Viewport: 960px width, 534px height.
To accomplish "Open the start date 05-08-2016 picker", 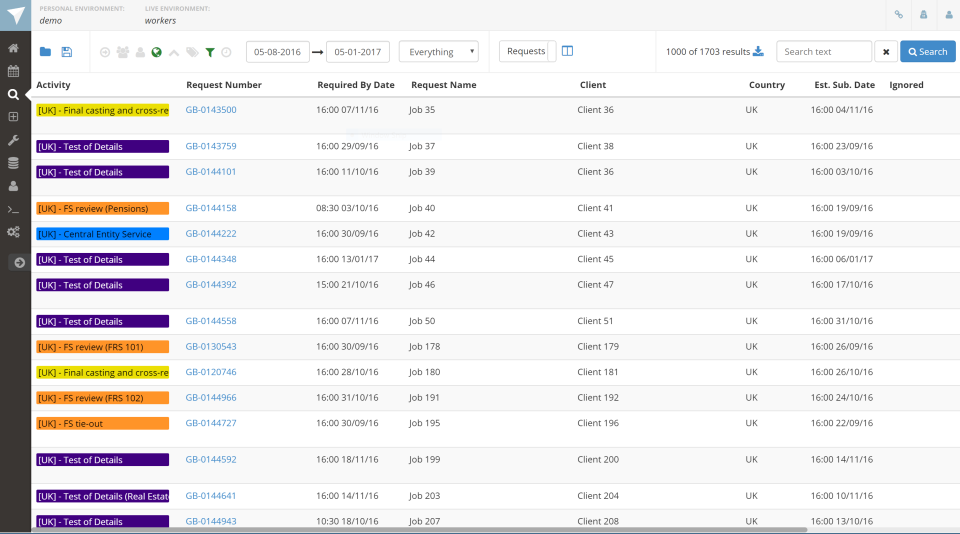I will pyautogui.click(x=277, y=52).
